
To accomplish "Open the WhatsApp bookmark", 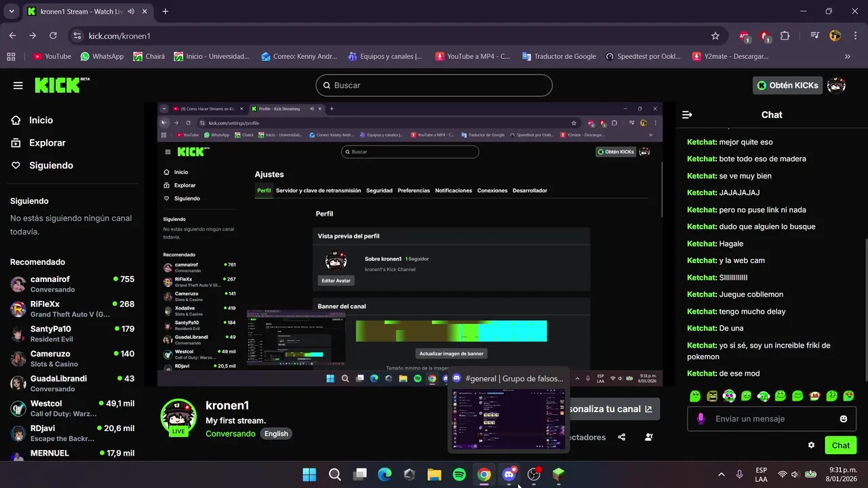I will (x=102, y=57).
